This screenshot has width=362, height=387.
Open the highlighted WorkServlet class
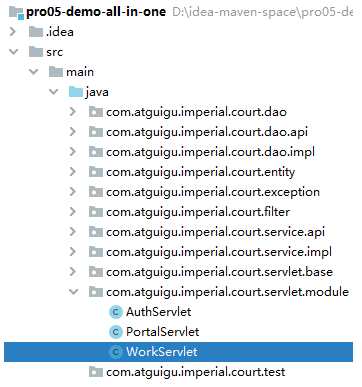pos(162,352)
